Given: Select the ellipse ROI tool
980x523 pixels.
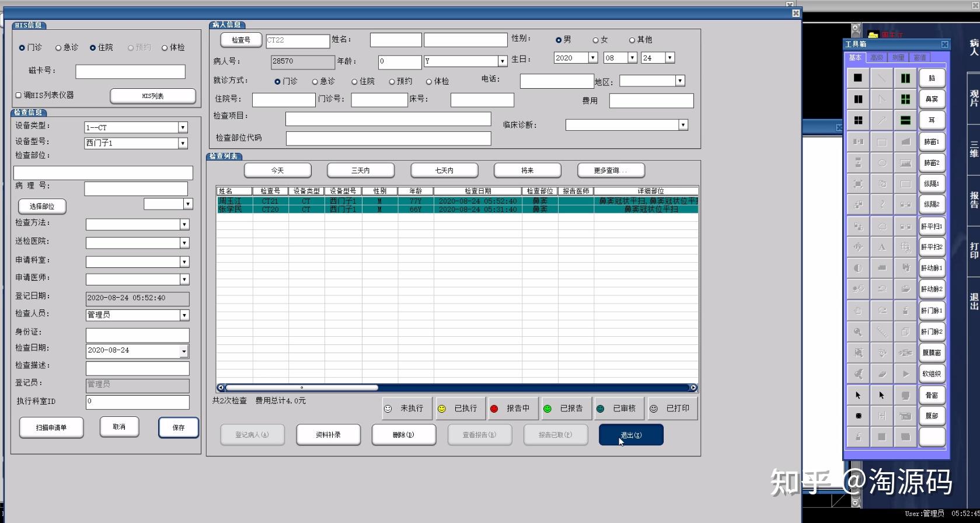Looking at the screenshot, I should click(881, 163).
